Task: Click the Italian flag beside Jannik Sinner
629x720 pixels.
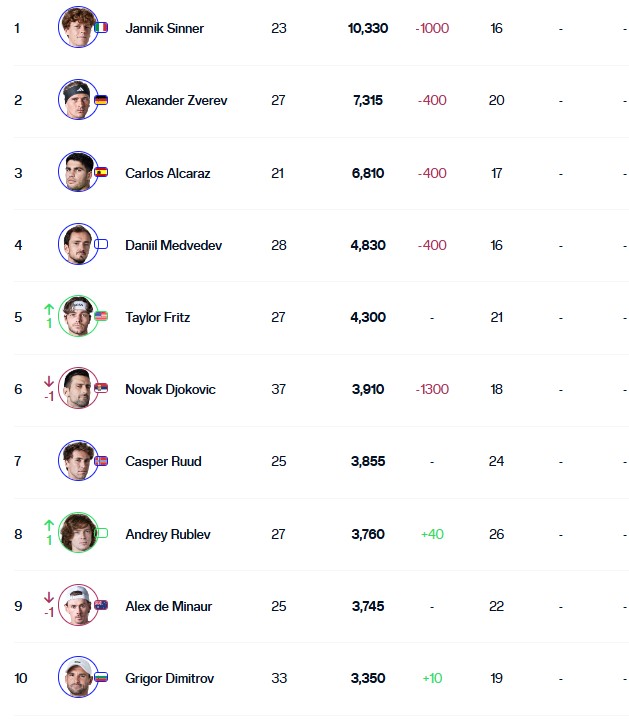Action: (x=101, y=28)
